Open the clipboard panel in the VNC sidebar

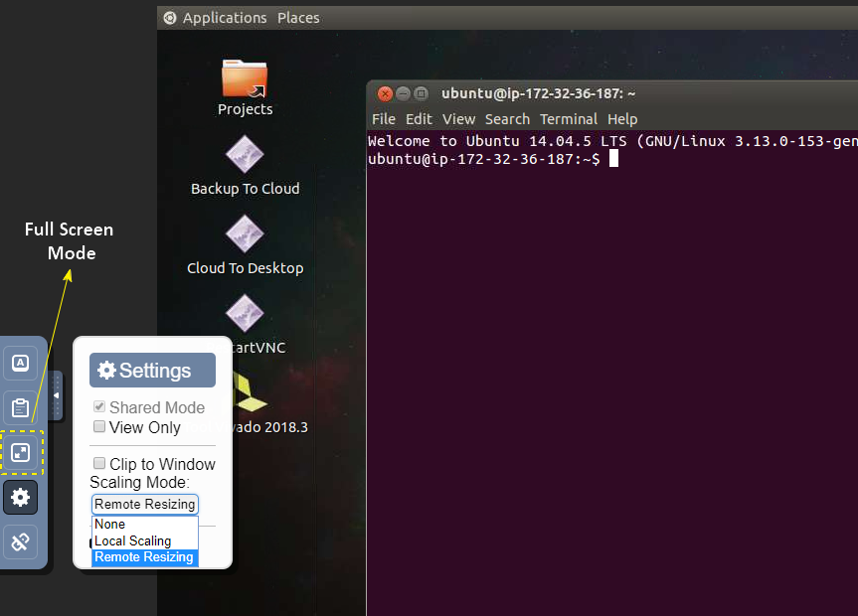(x=20, y=407)
